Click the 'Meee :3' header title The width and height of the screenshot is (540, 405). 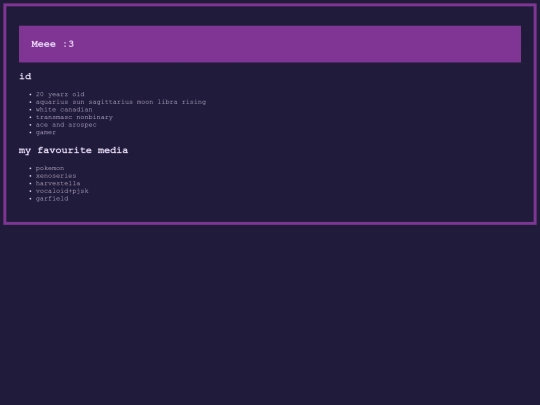click(52, 44)
